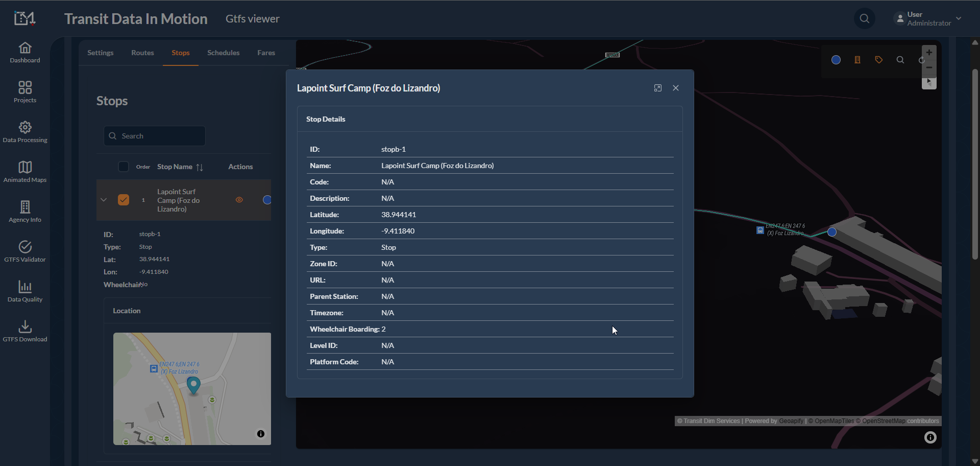Click the map rotation reset icon

(x=922, y=60)
